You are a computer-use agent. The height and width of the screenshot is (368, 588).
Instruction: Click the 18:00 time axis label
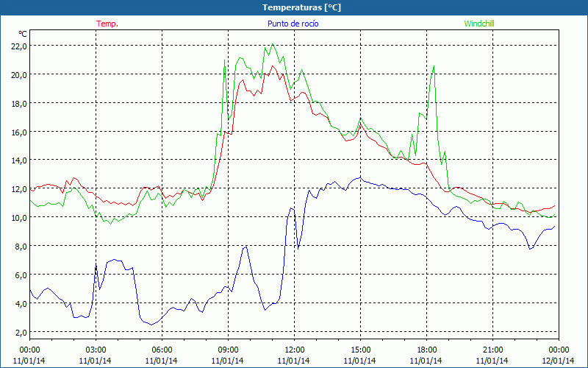coord(426,350)
